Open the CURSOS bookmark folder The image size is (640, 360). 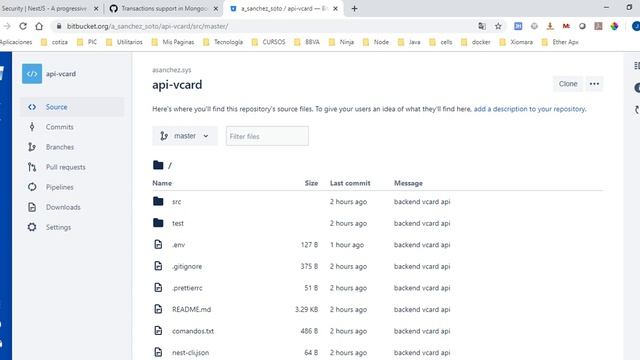269,42
